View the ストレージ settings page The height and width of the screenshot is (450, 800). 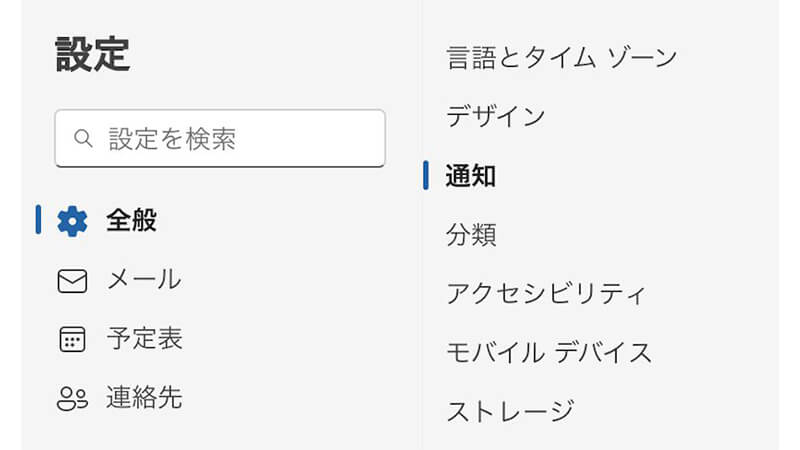click(x=510, y=411)
